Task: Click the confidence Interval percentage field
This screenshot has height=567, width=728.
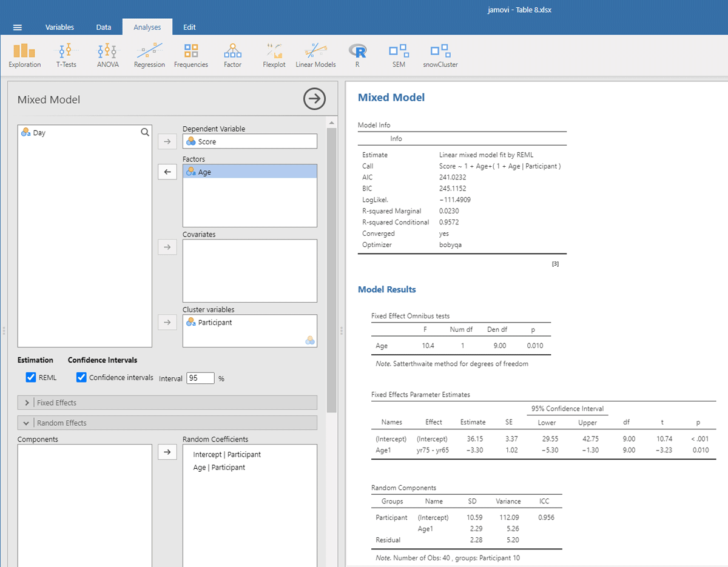Action: tap(200, 378)
